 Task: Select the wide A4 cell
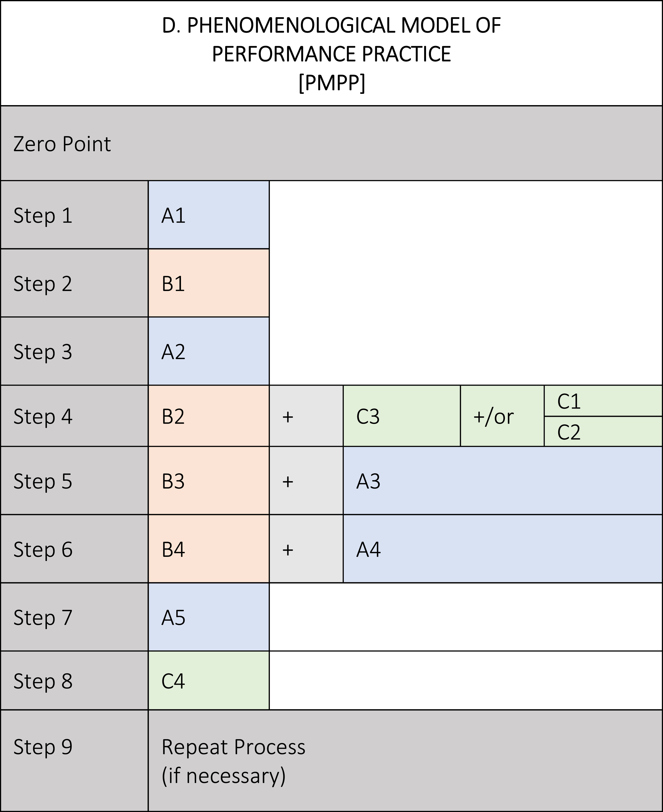point(503,549)
